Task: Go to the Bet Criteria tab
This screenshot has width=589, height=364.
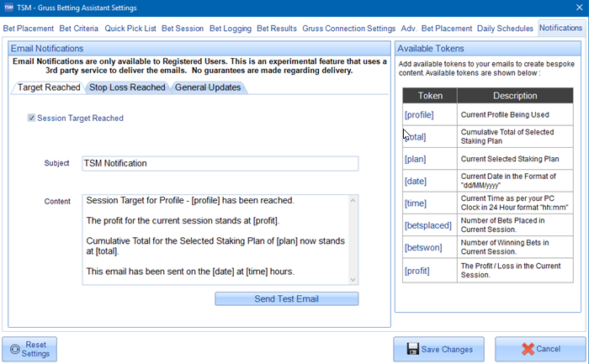Action: click(x=79, y=29)
